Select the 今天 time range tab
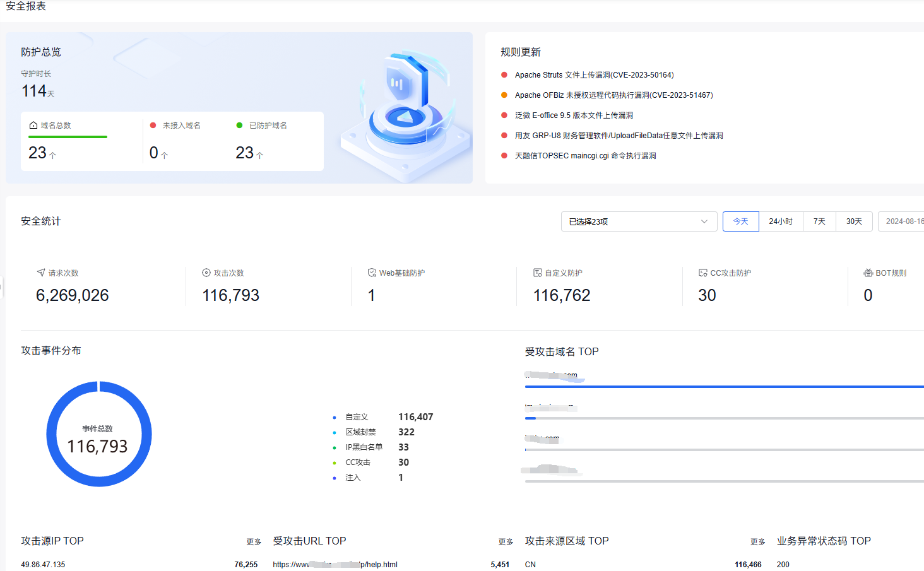This screenshot has height=571, width=924. (x=740, y=221)
